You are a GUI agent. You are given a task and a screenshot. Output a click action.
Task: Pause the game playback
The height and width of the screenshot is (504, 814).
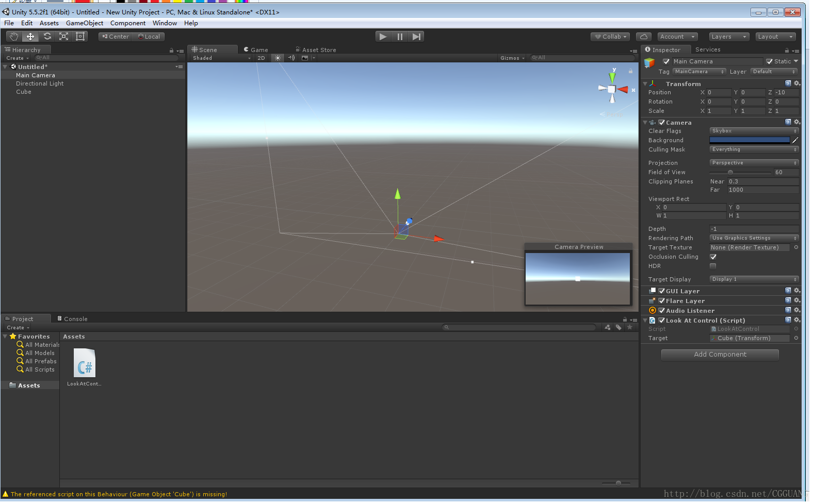click(400, 37)
